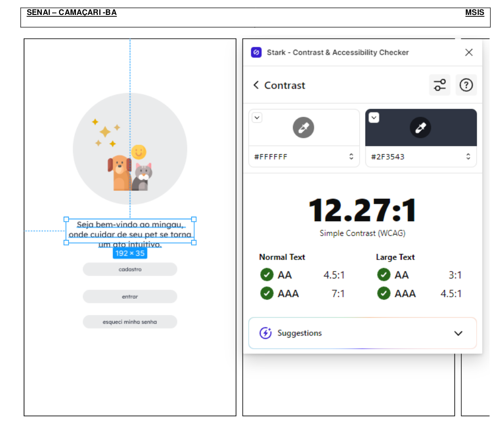
Task: Click the Normal Text AA pass checkmark
Action: pos(267,275)
